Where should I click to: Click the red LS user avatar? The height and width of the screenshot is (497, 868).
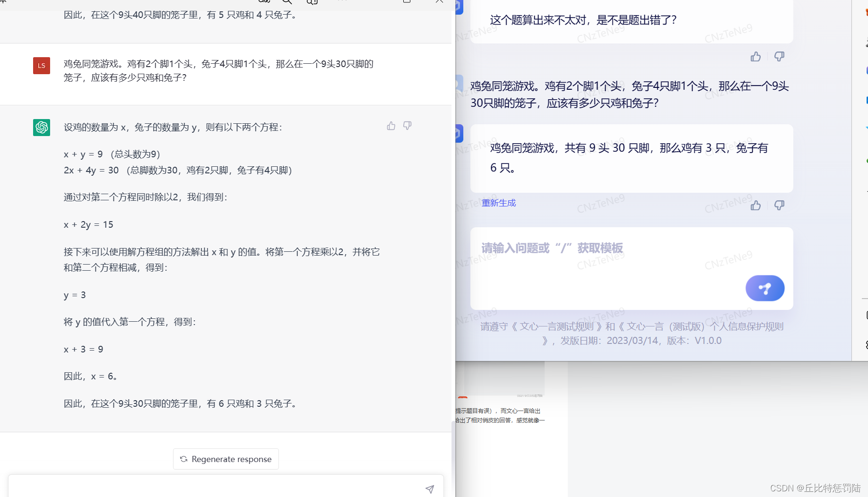[42, 66]
